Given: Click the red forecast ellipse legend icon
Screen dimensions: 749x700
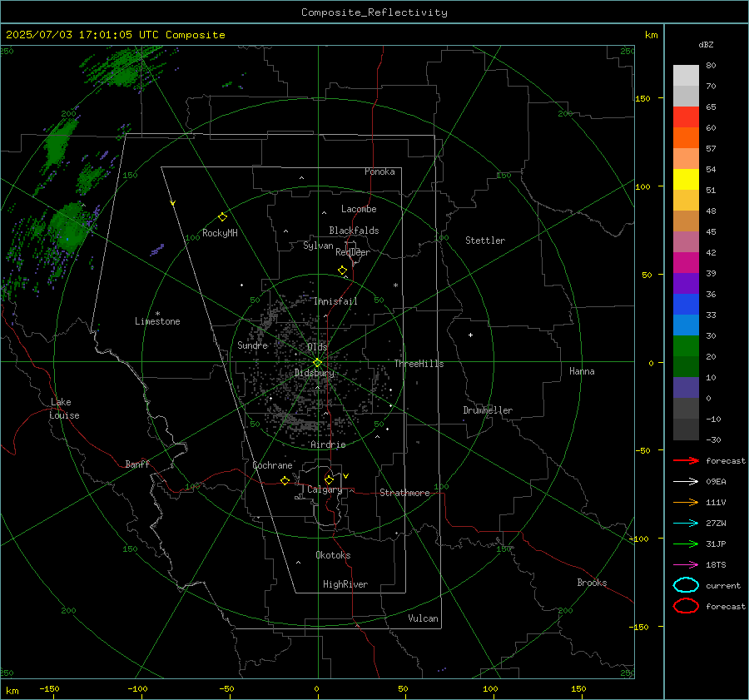Looking at the screenshot, I should [686, 606].
